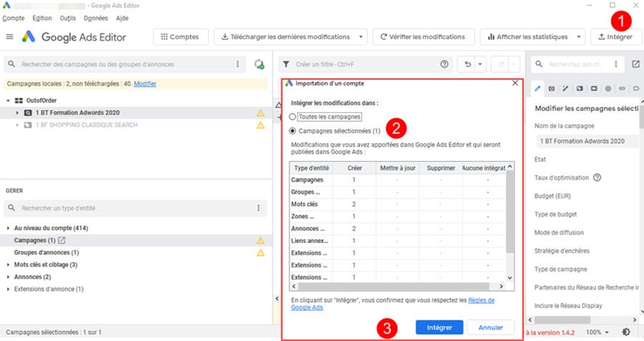Click warning icon on Groupes d'annonces row
644x341 pixels.
tap(260, 253)
